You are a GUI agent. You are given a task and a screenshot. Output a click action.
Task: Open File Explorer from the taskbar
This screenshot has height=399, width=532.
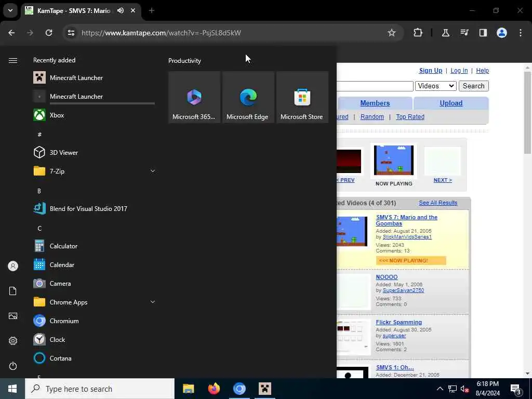pos(188,389)
